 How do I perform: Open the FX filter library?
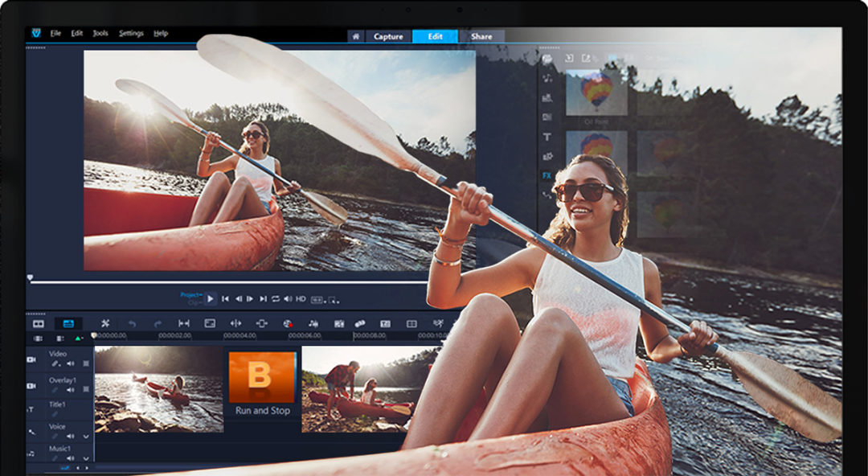(547, 175)
